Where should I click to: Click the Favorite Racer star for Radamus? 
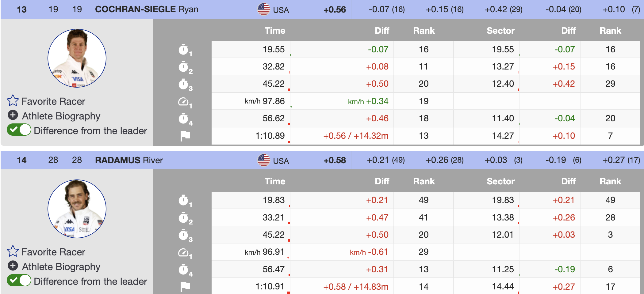click(13, 251)
